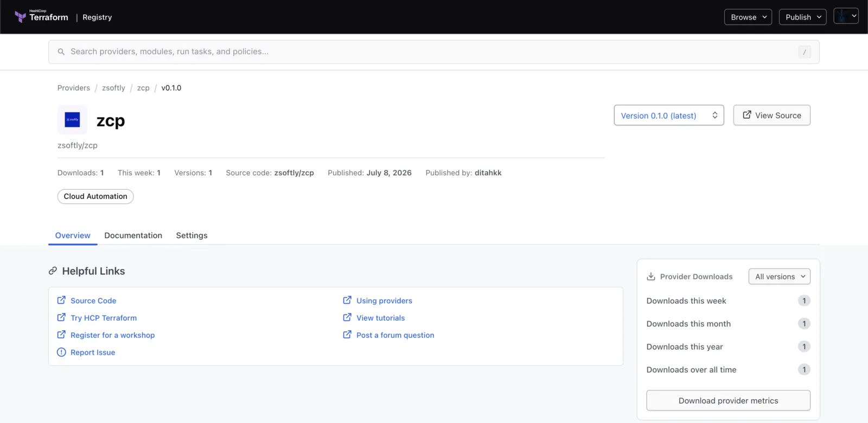Switch to the Documentation tab
Image resolution: width=868 pixels, height=423 pixels.
[133, 235]
